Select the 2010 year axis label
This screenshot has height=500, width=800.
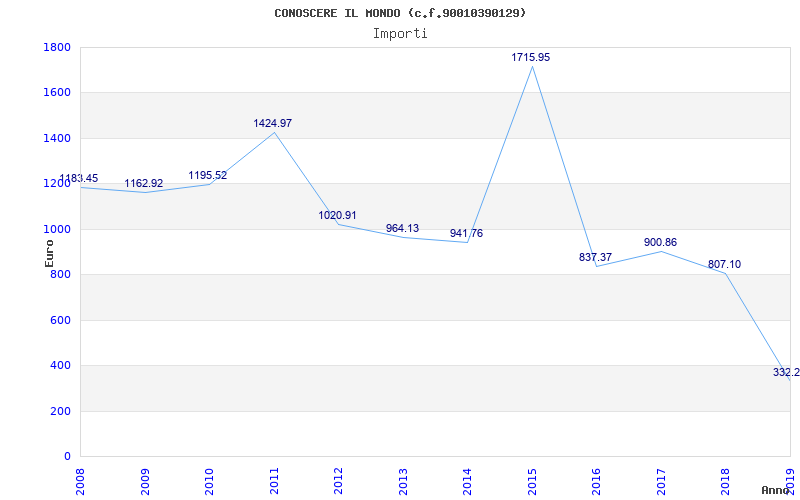click(210, 482)
